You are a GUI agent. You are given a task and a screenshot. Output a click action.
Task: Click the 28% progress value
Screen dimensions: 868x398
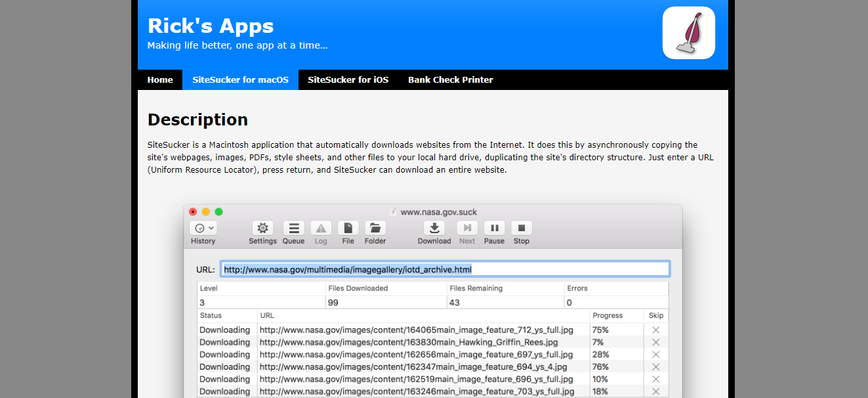click(x=600, y=355)
